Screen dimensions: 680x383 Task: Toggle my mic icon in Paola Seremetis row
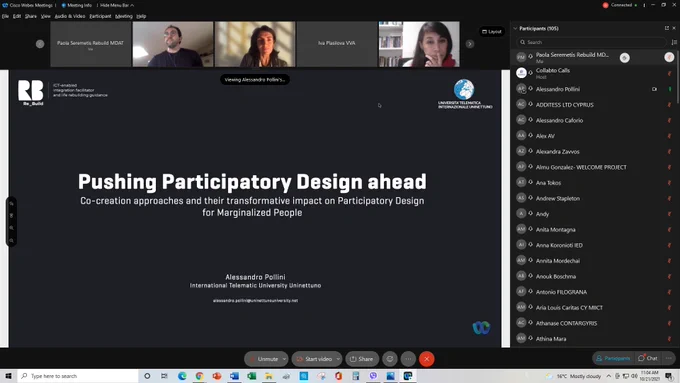[669, 57]
